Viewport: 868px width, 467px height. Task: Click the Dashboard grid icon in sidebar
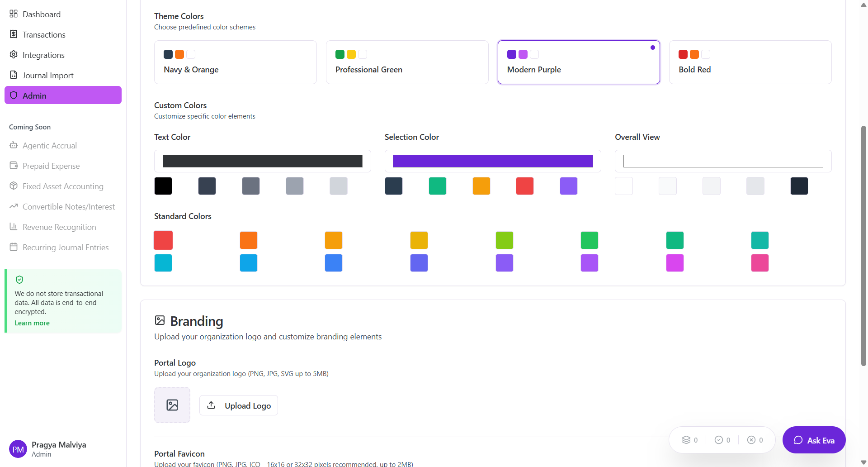(14, 14)
